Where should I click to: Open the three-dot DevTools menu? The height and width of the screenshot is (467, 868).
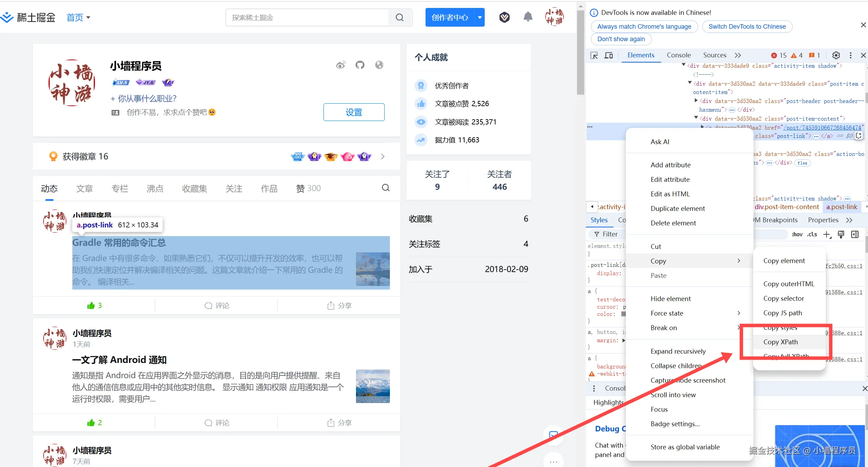pyautogui.click(x=851, y=55)
